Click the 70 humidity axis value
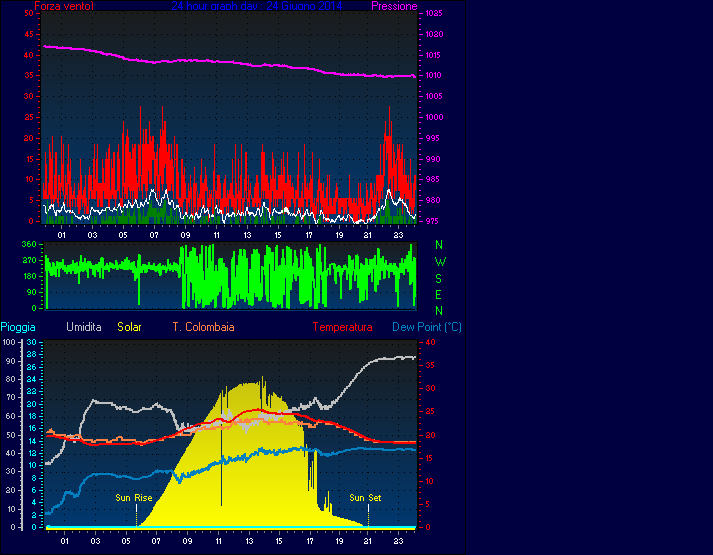The height and width of the screenshot is (555, 713). 11,398
